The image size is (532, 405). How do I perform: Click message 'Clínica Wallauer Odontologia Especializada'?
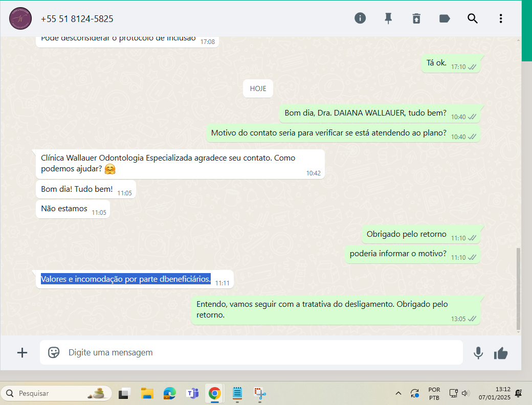click(x=180, y=164)
